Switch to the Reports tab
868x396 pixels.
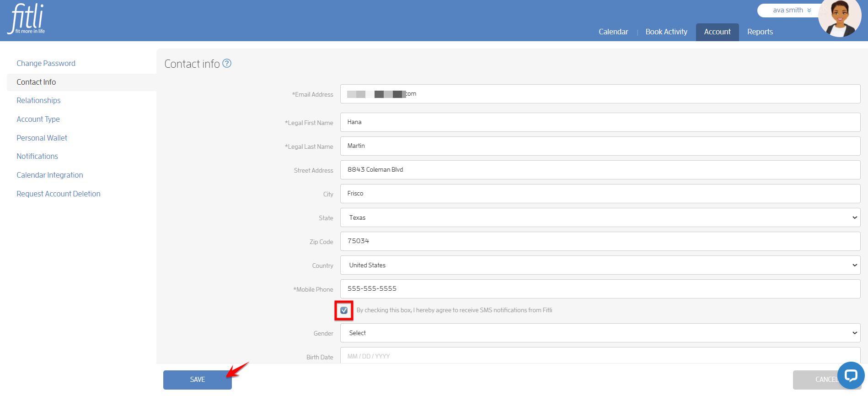pyautogui.click(x=760, y=32)
